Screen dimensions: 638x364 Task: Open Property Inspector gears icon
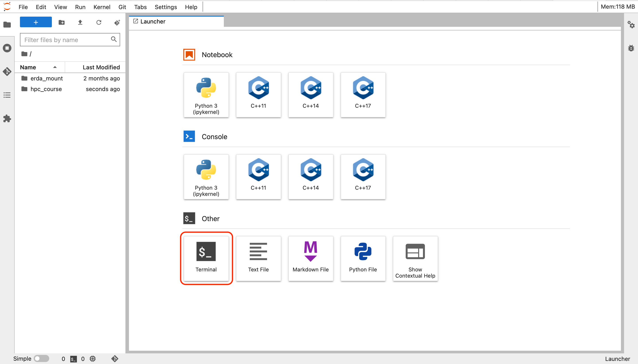pos(631,25)
